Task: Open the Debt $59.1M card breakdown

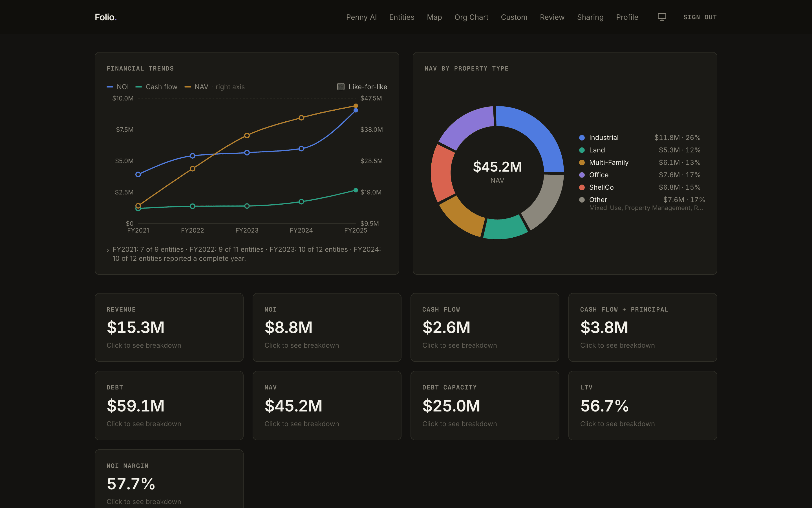Action: [x=169, y=406]
